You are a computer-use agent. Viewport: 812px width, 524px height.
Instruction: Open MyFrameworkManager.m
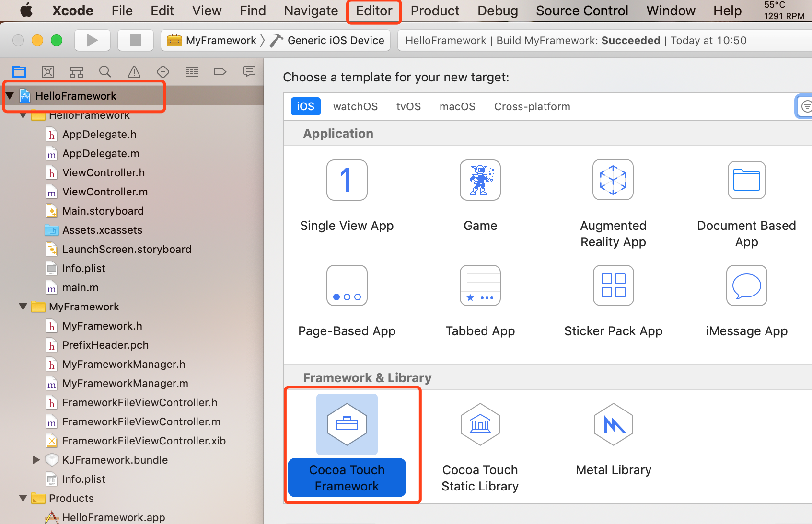pos(125,383)
